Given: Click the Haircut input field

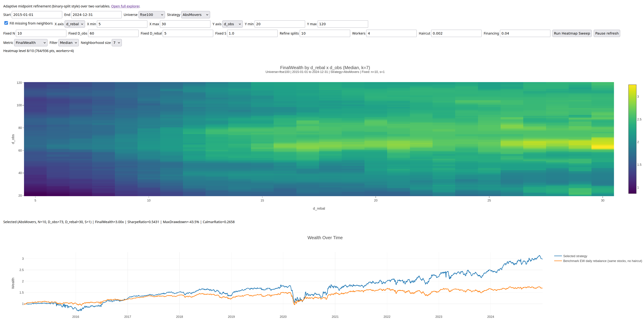Looking at the screenshot, I should coord(456,33).
